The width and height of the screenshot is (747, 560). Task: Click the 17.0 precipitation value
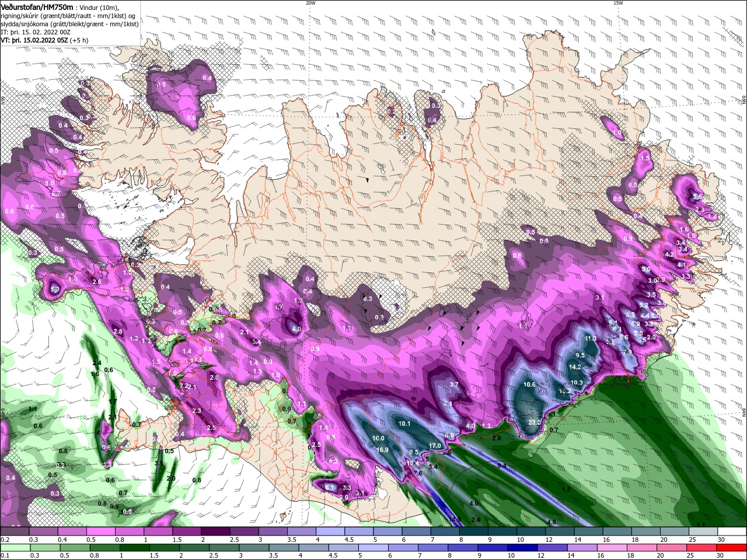[435, 446]
